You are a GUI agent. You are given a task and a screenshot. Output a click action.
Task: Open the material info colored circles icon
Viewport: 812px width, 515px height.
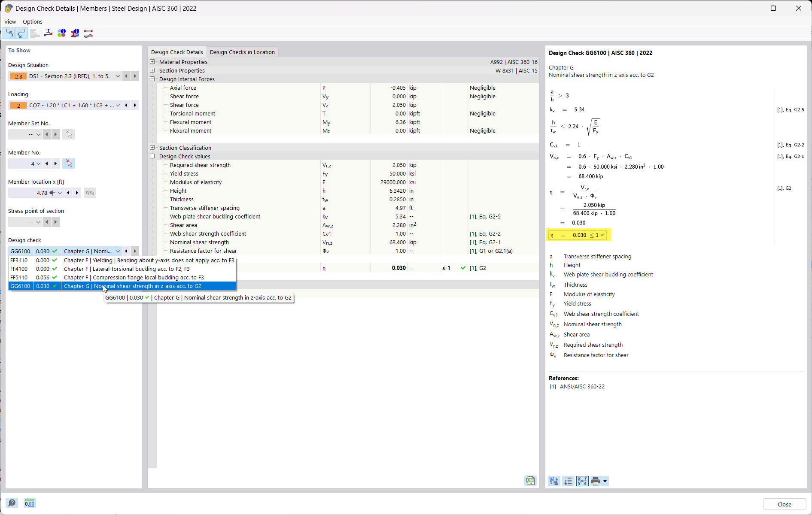[x=62, y=33]
